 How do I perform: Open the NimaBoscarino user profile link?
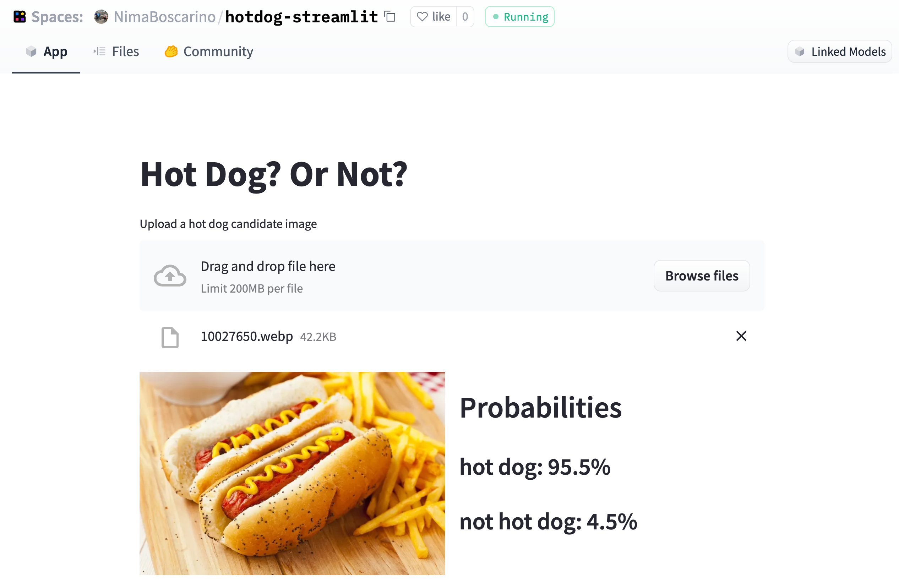[x=165, y=17]
